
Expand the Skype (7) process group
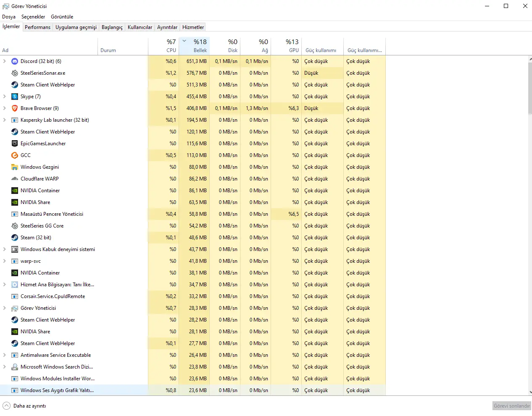coord(5,97)
